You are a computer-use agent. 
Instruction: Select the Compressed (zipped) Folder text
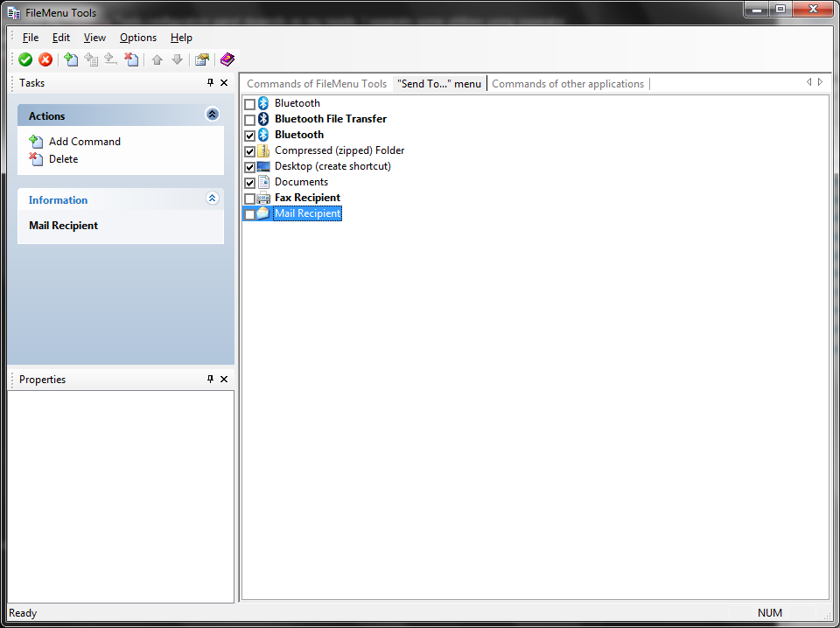339,150
